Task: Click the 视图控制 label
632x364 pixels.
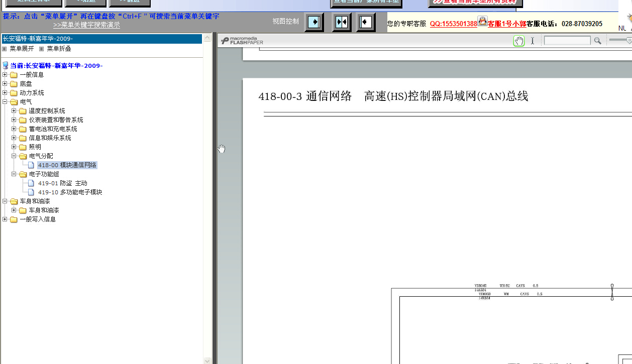Action: pyautogui.click(x=285, y=21)
